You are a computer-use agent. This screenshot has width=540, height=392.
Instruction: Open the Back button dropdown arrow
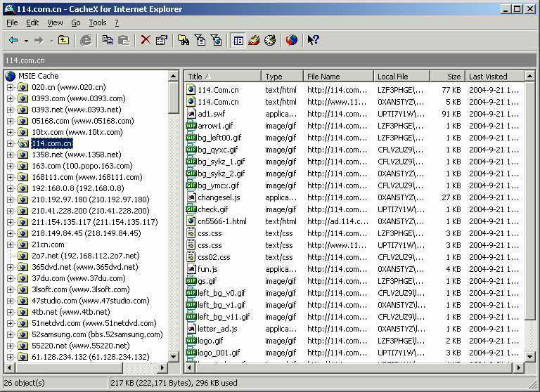[x=26, y=40]
